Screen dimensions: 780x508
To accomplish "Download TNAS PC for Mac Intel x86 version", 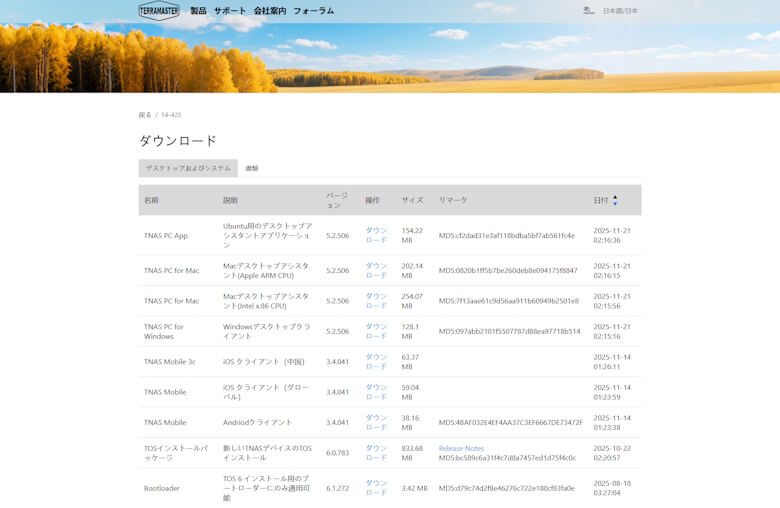I will pos(376,301).
